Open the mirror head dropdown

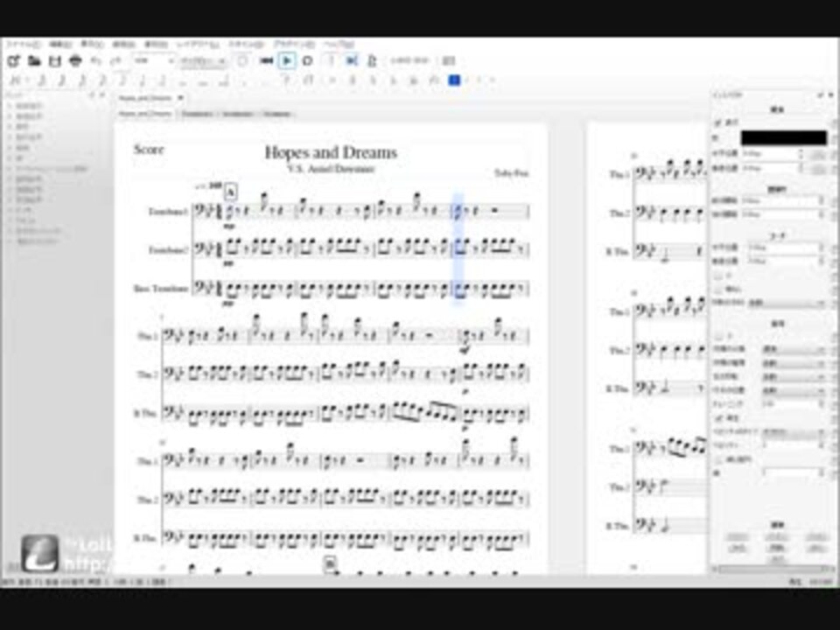(794, 376)
